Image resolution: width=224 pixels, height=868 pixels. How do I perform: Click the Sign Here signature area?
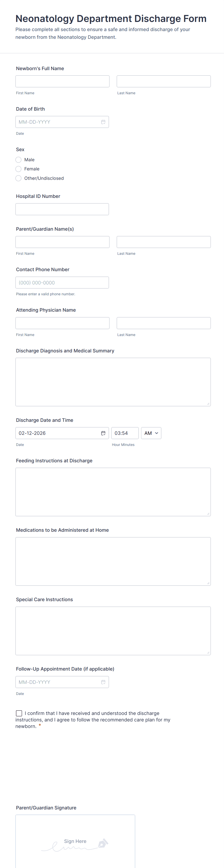tap(75, 841)
